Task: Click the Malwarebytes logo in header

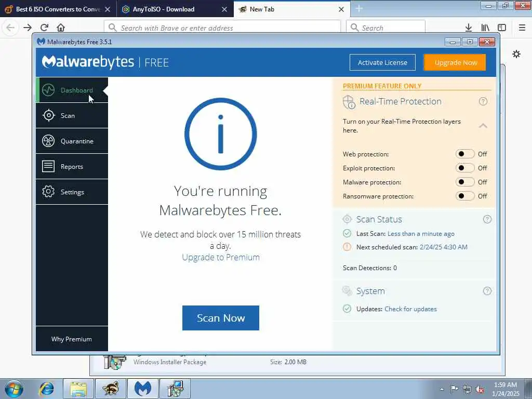Action: (x=88, y=62)
